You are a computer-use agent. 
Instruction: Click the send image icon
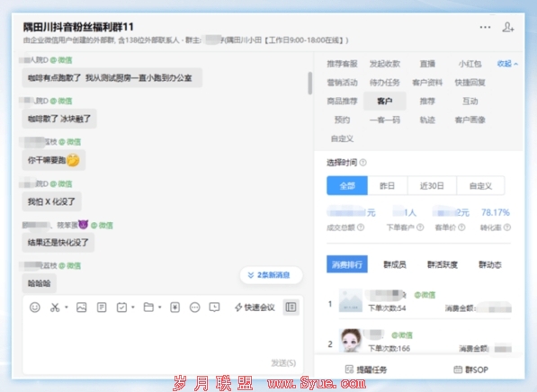(x=82, y=307)
